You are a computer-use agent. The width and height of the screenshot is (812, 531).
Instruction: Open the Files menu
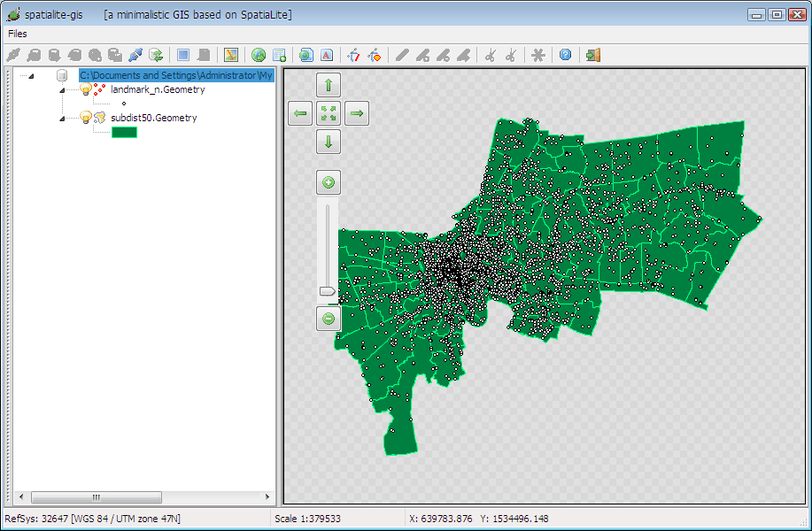[18, 34]
